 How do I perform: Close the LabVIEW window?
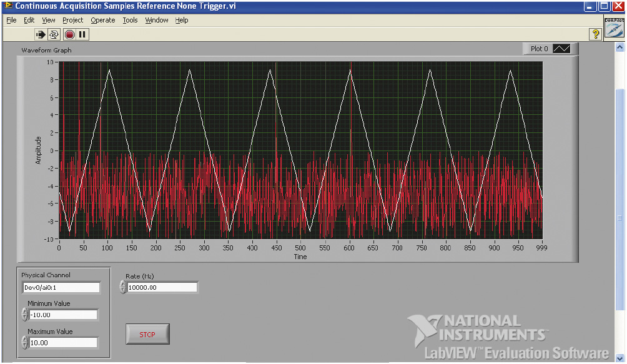tap(619, 6)
